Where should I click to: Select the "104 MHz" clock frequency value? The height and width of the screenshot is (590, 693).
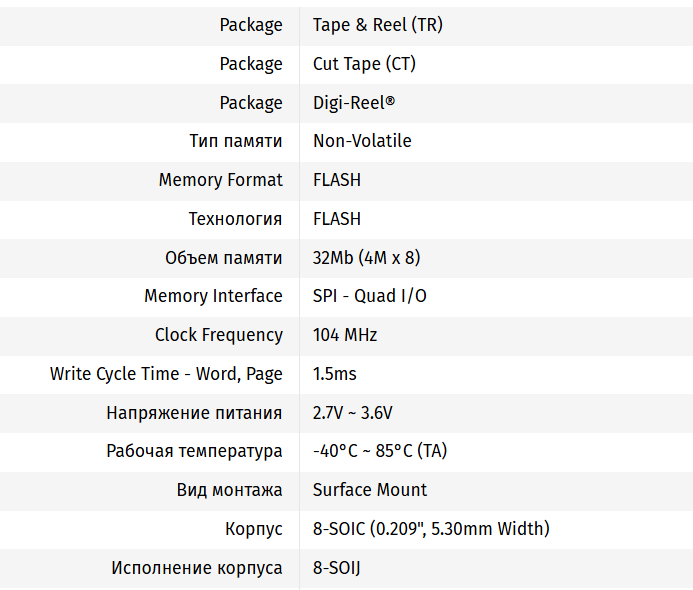[345, 335]
